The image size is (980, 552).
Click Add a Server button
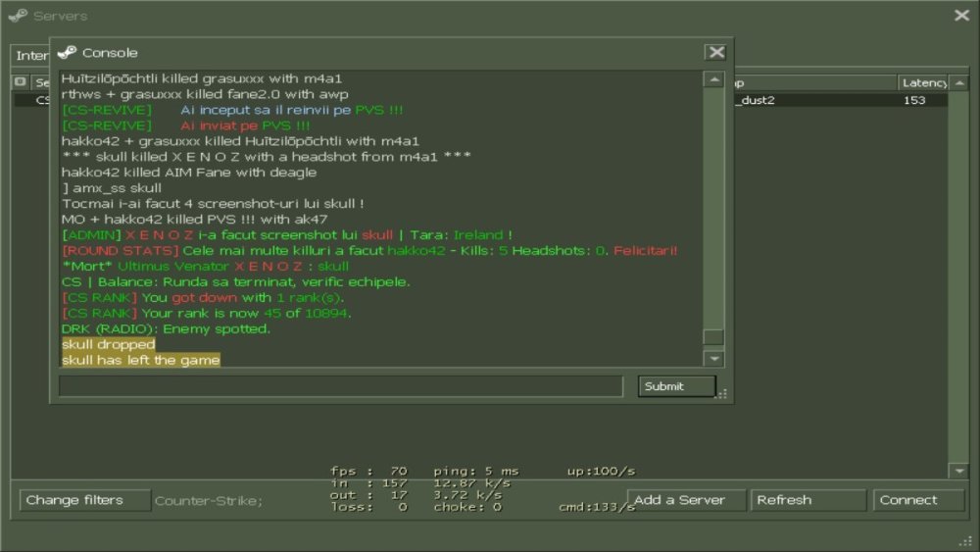686,500
